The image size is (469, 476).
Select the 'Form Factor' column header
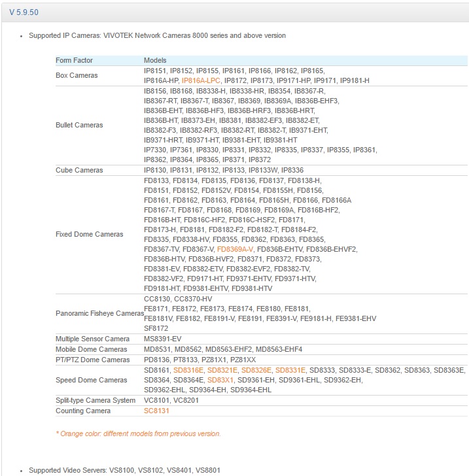74,60
